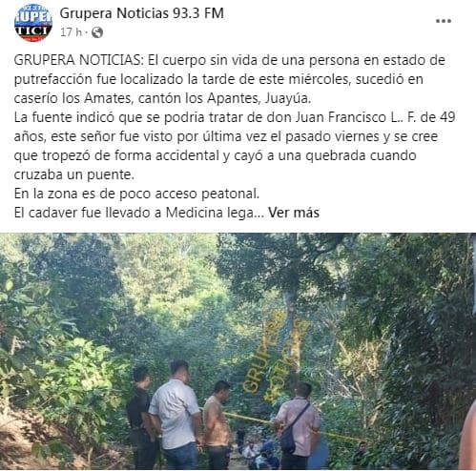Click the public globe privacy icon

(x=97, y=32)
